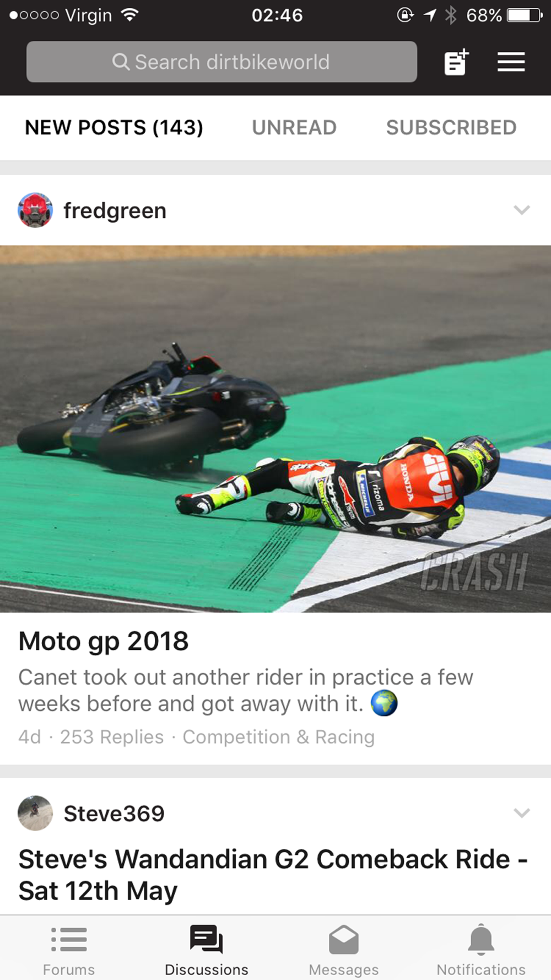Open Steve's Wandandian G2 Comeback Ride thread
The image size is (551, 980).
[273, 875]
